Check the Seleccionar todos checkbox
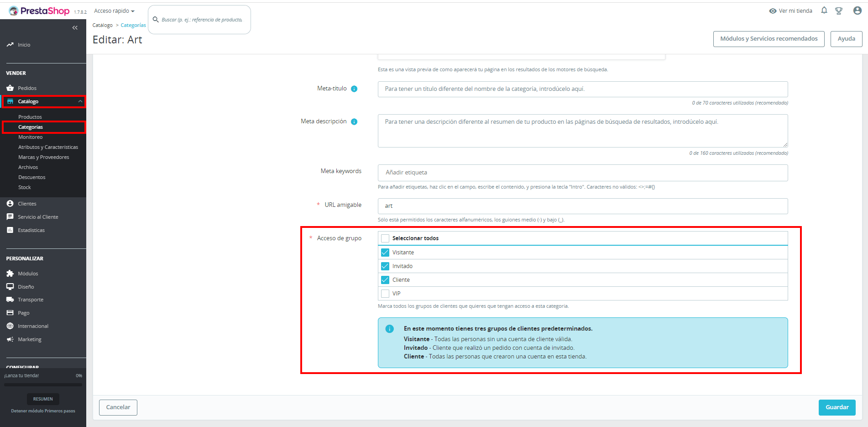The width and height of the screenshot is (868, 427). tap(385, 238)
